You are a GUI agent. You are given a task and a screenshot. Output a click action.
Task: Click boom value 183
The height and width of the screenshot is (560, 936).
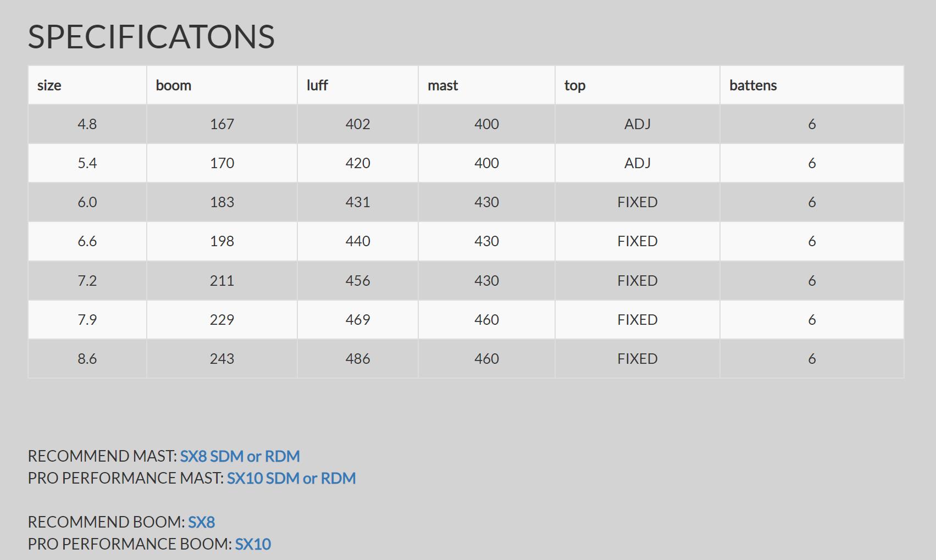[x=222, y=202]
